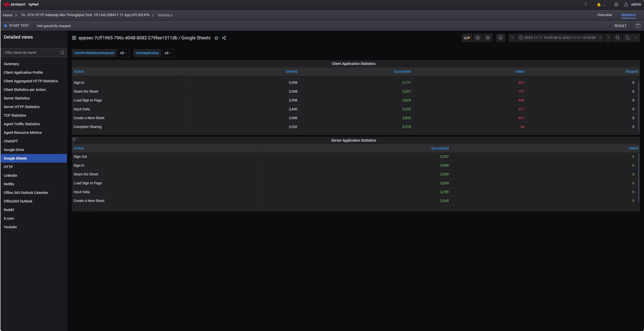The height and width of the screenshot is (331, 644).
Task: Click the Add panel chart icon
Action: point(467,38)
